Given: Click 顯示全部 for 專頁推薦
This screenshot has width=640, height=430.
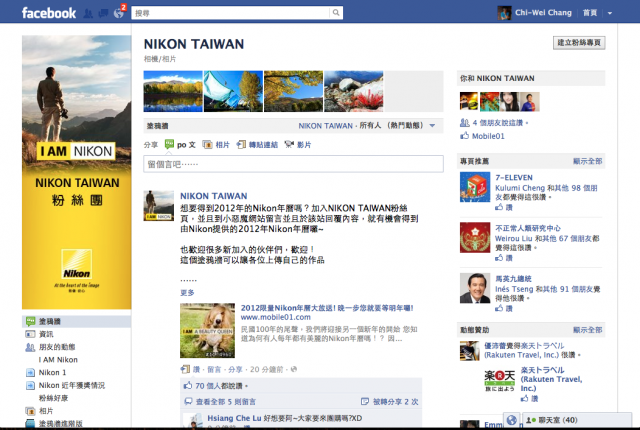Looking at the screenshot, I should click(x=587, y=161).
